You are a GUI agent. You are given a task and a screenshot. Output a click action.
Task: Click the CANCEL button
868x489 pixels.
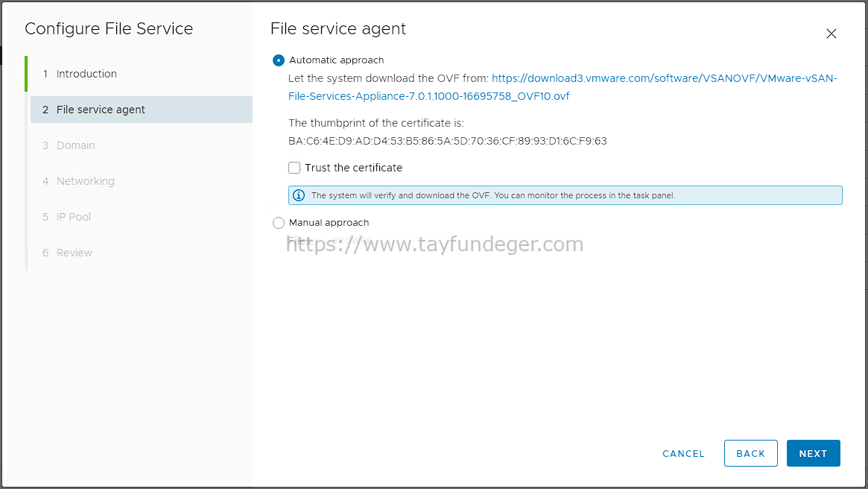pos(684,453)
